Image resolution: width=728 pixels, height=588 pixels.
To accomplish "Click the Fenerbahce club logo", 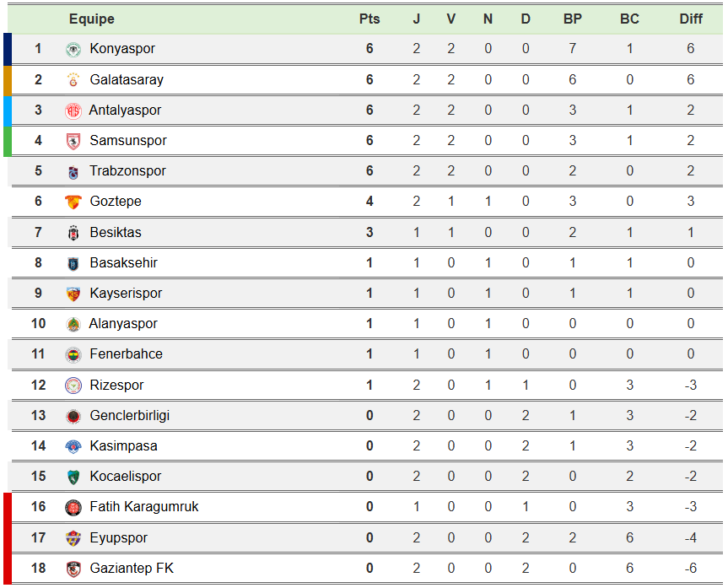I will 73,354.
